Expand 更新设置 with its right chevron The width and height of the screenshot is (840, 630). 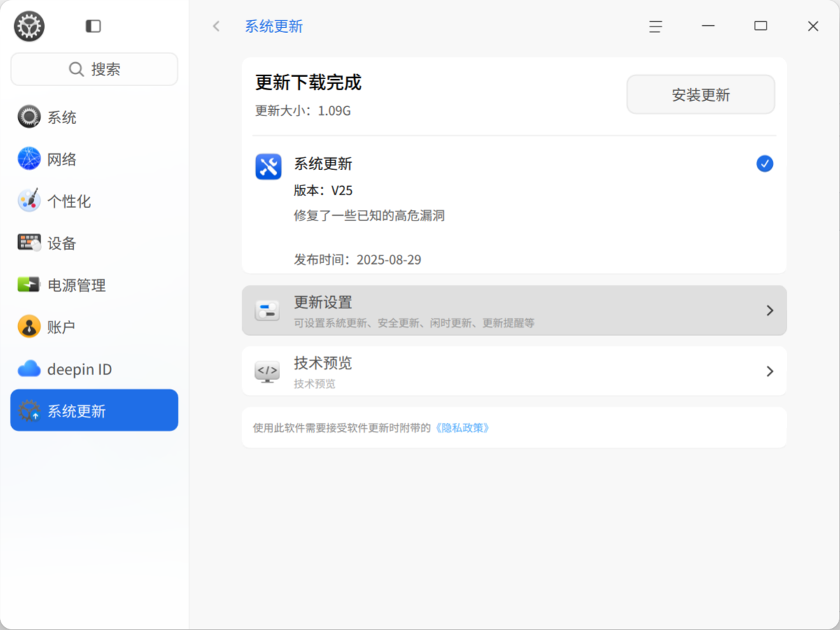[x=770, y=310]
